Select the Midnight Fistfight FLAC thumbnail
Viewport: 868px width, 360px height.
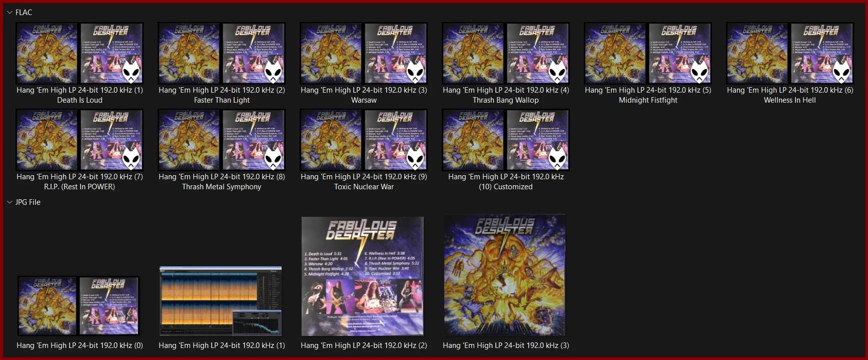[648, 53]
